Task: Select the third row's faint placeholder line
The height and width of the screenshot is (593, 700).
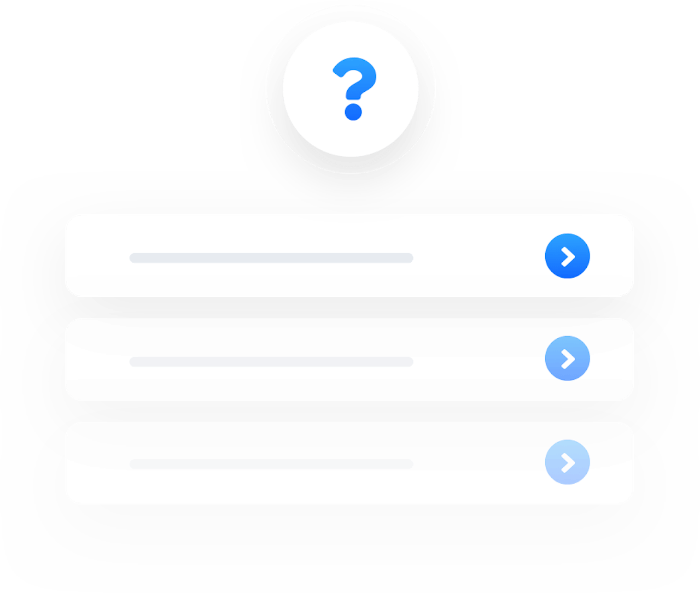Action: (x=271, y=464)
